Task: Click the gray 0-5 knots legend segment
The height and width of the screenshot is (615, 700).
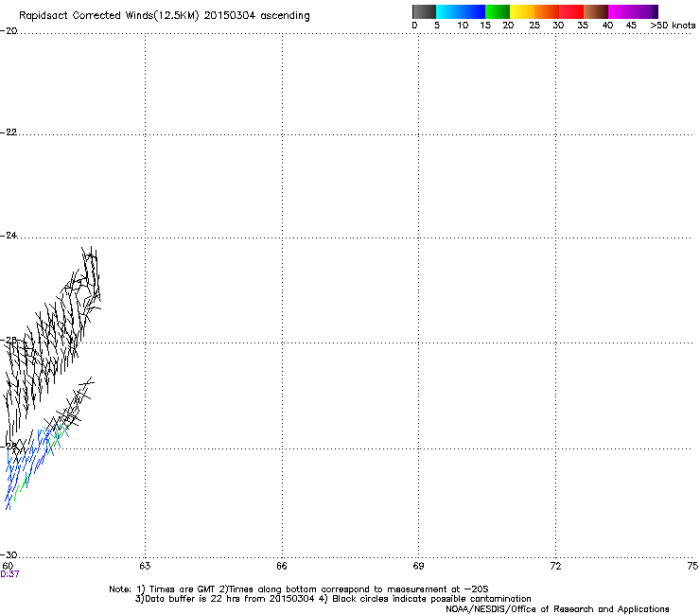Action: point(424,11)
